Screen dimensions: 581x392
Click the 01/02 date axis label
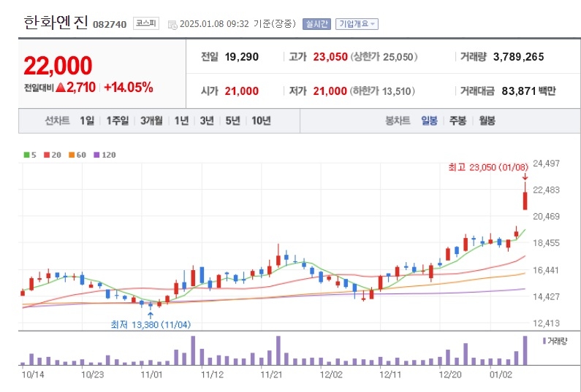(501, 374)
